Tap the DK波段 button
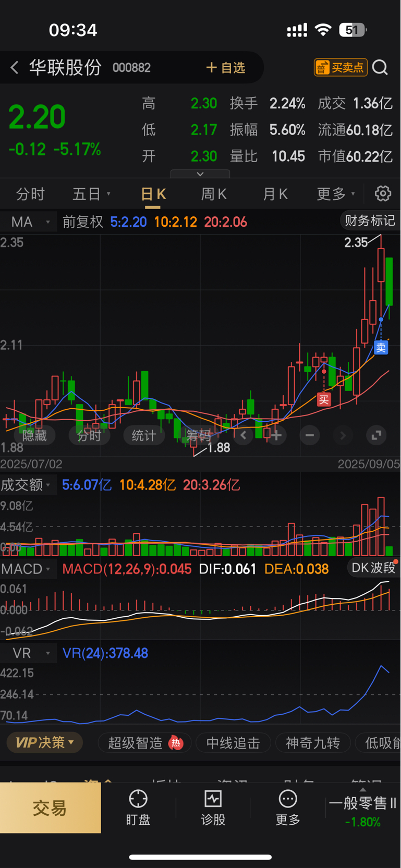Screen dimensions: 401x868 373,568
